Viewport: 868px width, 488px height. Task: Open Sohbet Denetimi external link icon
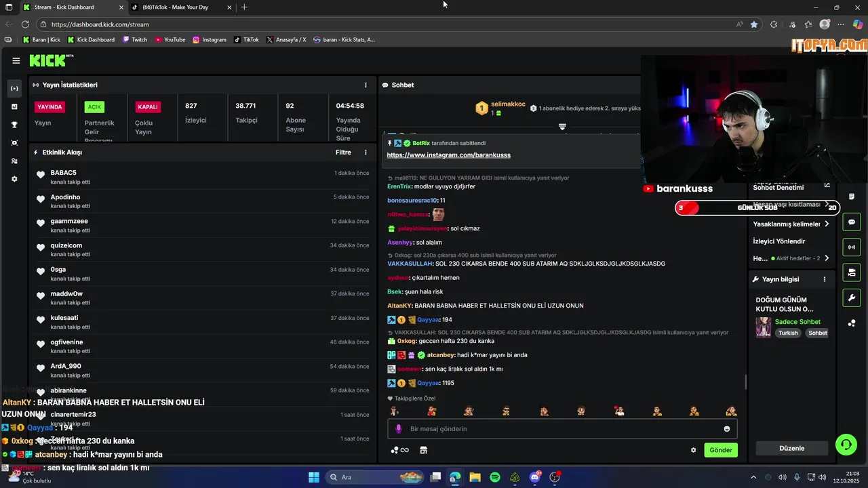827,185
